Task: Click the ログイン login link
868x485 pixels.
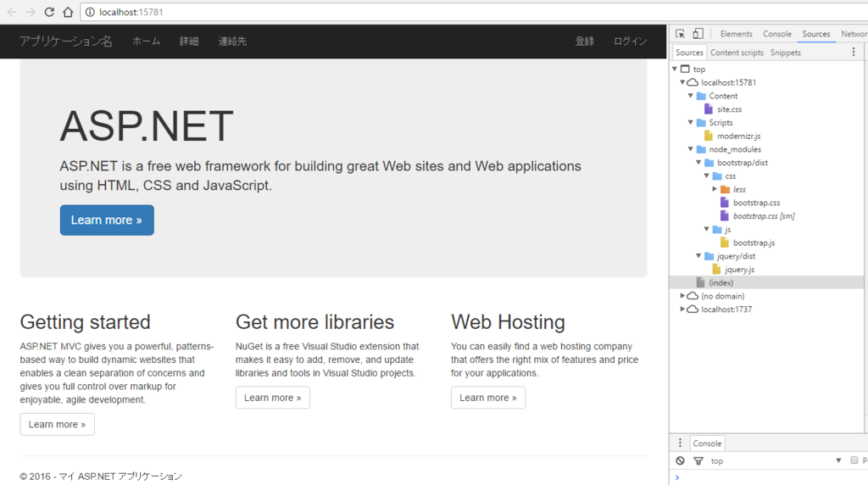Action: click(x=630, y=42)
